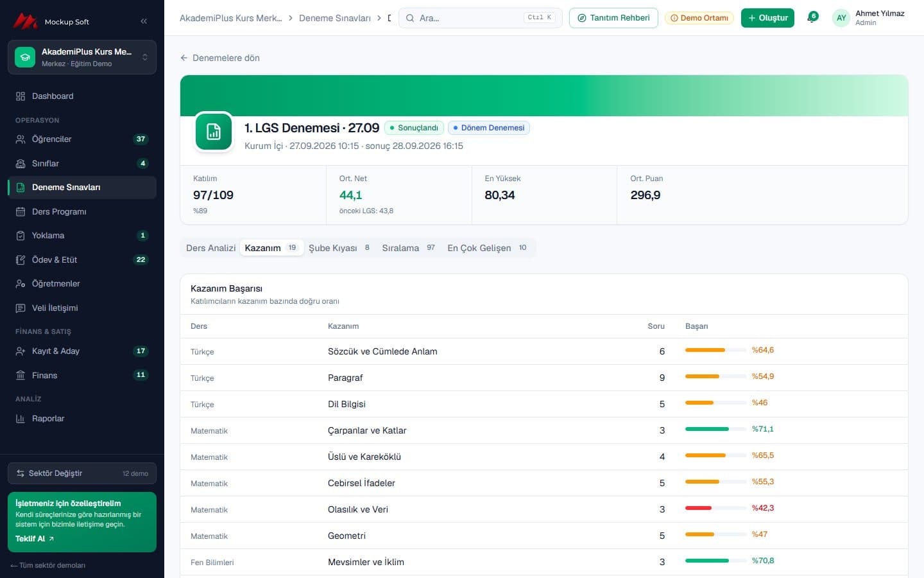Click the Paragraf row text
This screenshot has height=578, width=924.
click(x=345, y=378)
